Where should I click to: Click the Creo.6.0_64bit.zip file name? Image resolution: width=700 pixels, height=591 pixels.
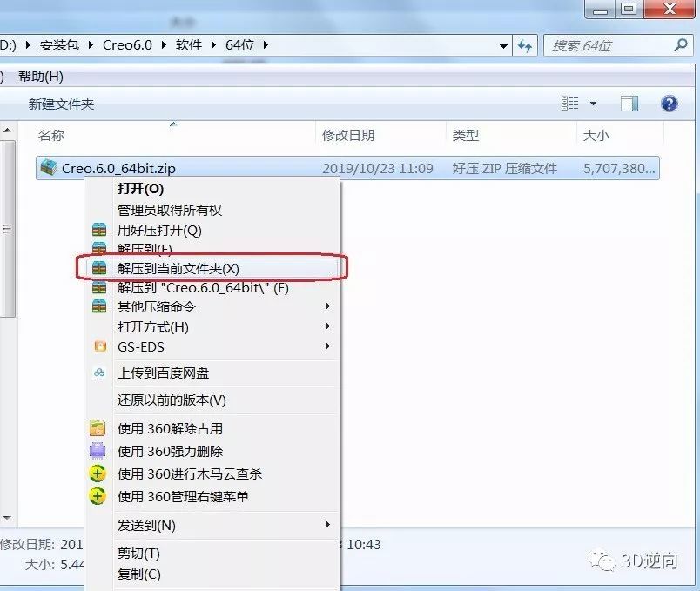118,168
